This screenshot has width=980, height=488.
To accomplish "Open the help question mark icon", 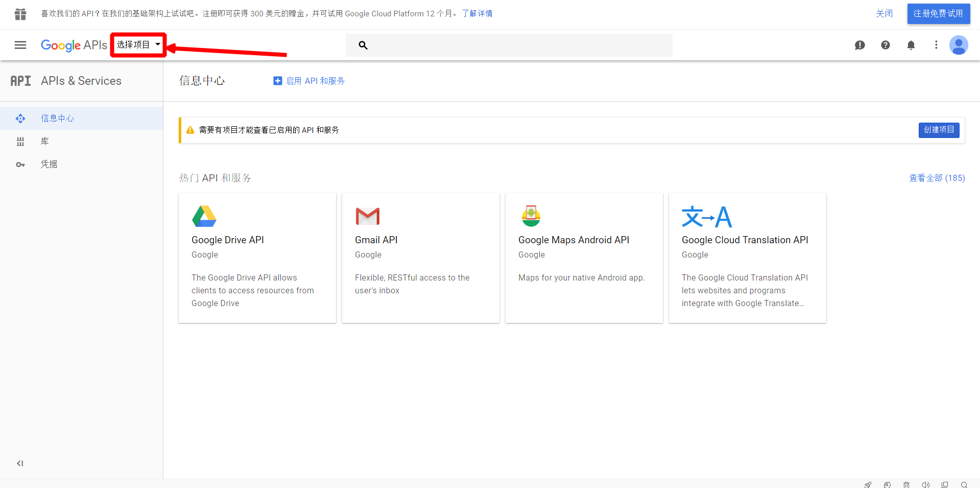I will click(x=886, y=45).
